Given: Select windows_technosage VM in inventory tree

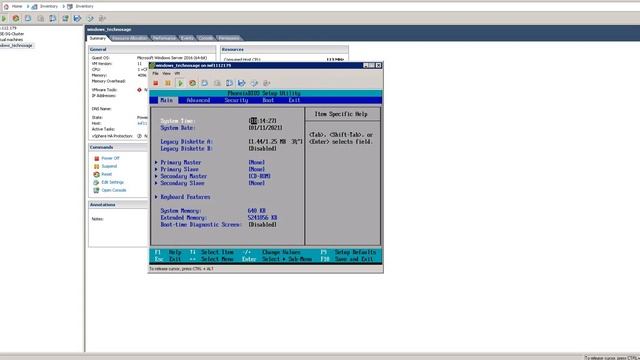Looking at the screenshot, I should pos(16,46).
